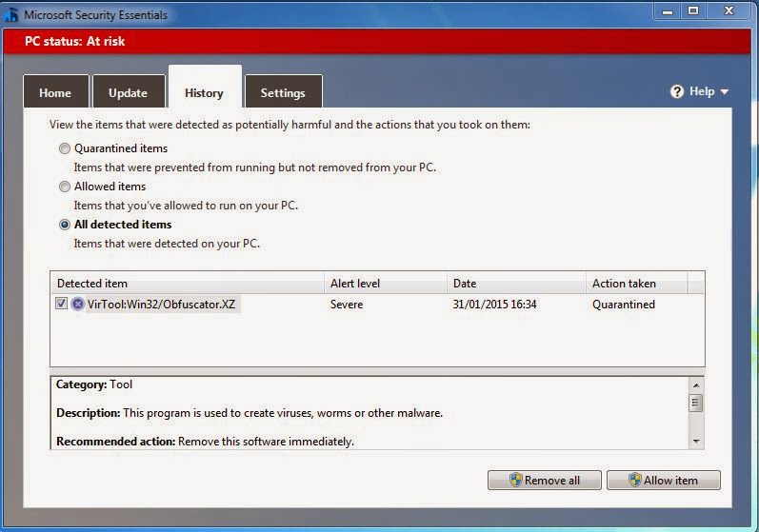
Task: Click the 31/01/2015 16:34 date cell
Action: (494, 305)
